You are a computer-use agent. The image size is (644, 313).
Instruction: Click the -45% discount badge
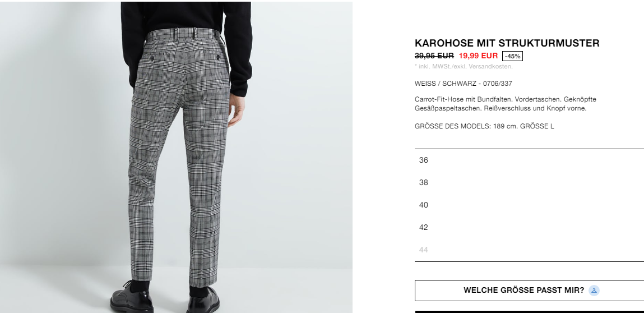pos(513,56)
